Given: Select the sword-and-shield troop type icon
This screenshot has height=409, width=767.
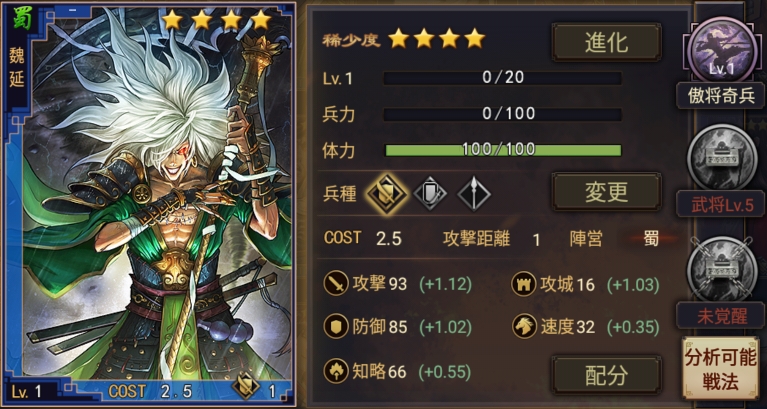Looking at the screenshot, I should tap(387, 194).
